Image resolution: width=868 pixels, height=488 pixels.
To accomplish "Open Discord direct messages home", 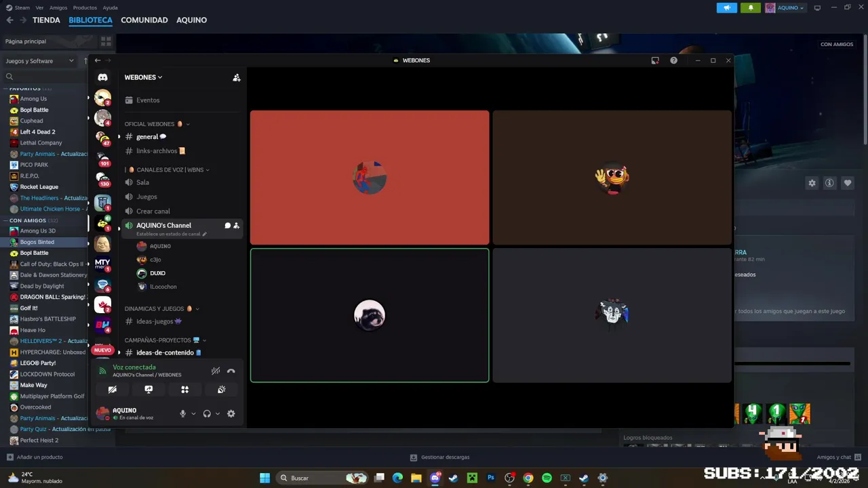I will point(102,77).
